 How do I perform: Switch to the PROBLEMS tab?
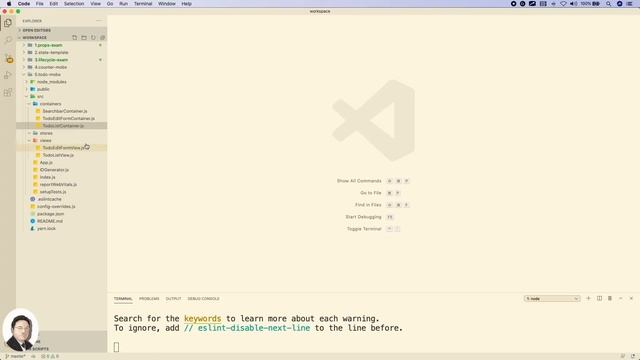click(149, 299)
